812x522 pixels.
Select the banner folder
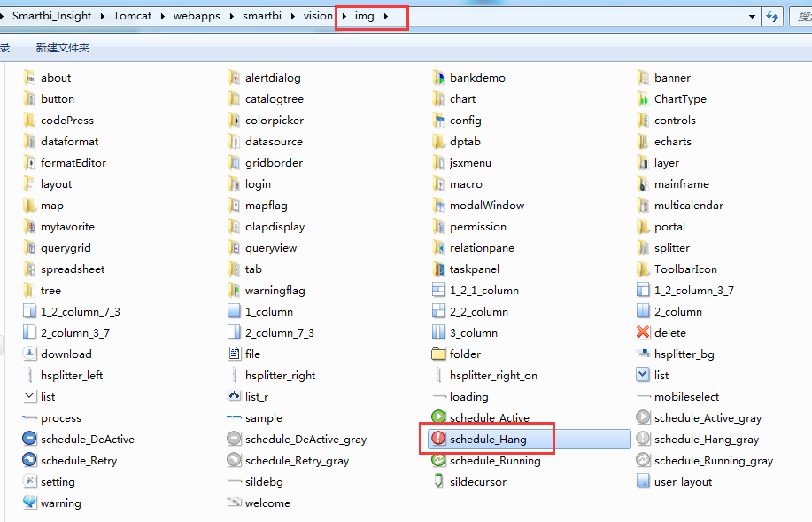point(663,78)
